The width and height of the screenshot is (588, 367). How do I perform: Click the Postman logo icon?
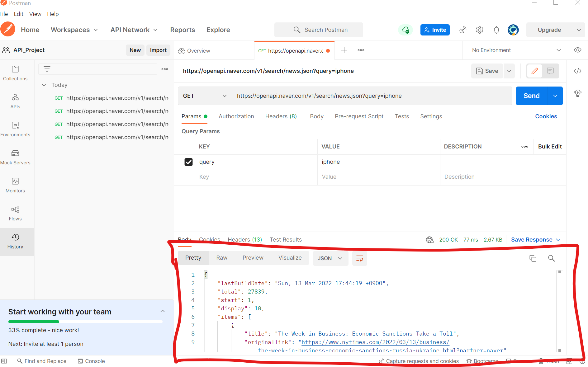(8, 30)
